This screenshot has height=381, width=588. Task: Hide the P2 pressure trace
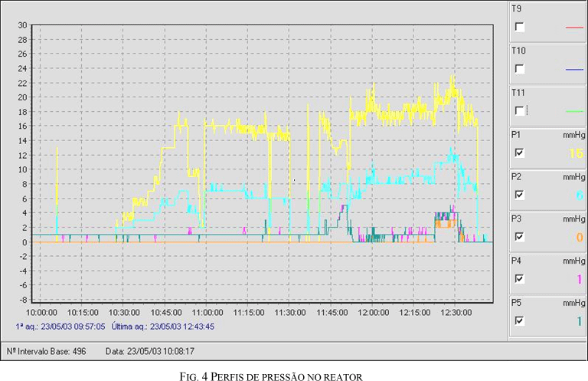(x=520, y=195)
